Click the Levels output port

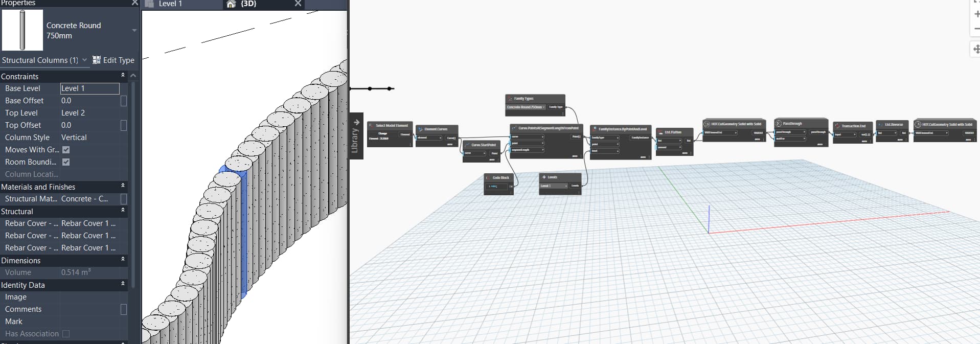pyautogui.click(x=575, y=186)
